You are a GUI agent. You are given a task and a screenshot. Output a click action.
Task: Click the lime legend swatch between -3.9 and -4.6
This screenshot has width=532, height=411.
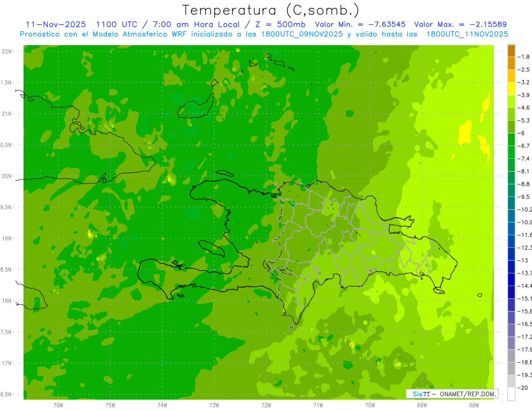tap(511, 101)
